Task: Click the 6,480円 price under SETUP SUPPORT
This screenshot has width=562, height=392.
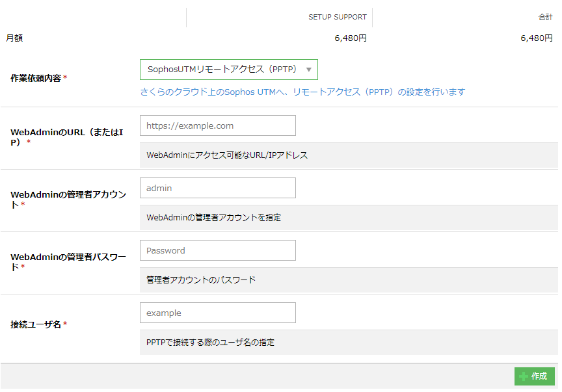Action: tap(351, 38)
